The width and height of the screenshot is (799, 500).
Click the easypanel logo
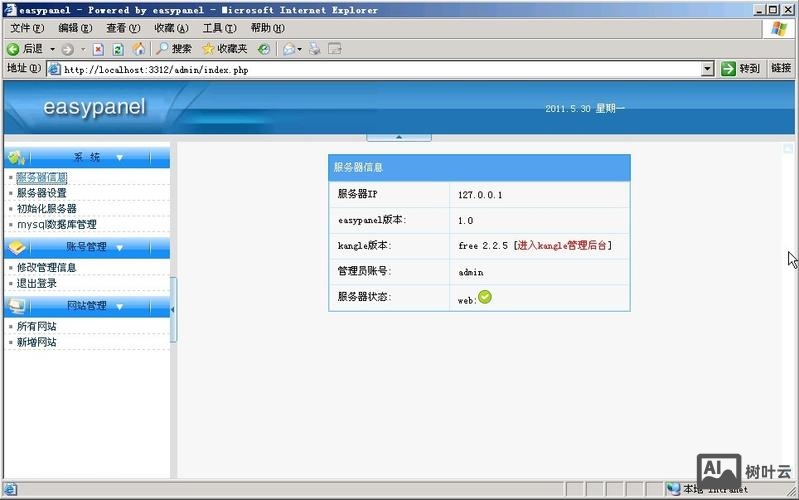[x=94, y=107]
